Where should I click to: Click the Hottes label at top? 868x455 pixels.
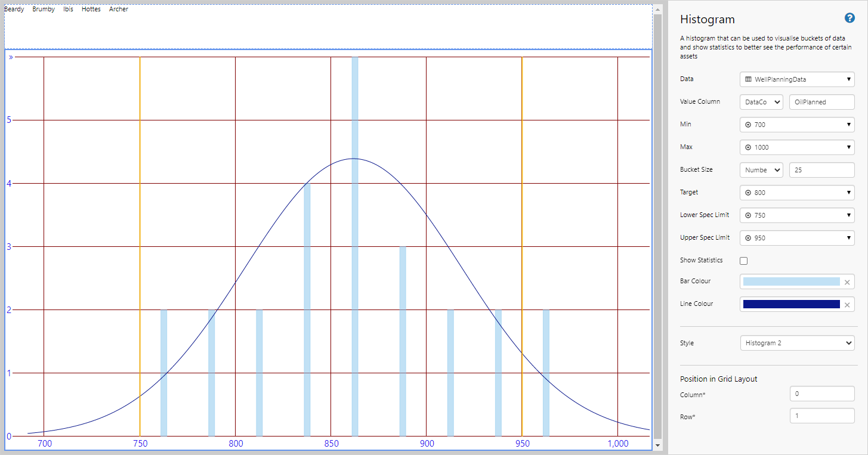point(91,10)
